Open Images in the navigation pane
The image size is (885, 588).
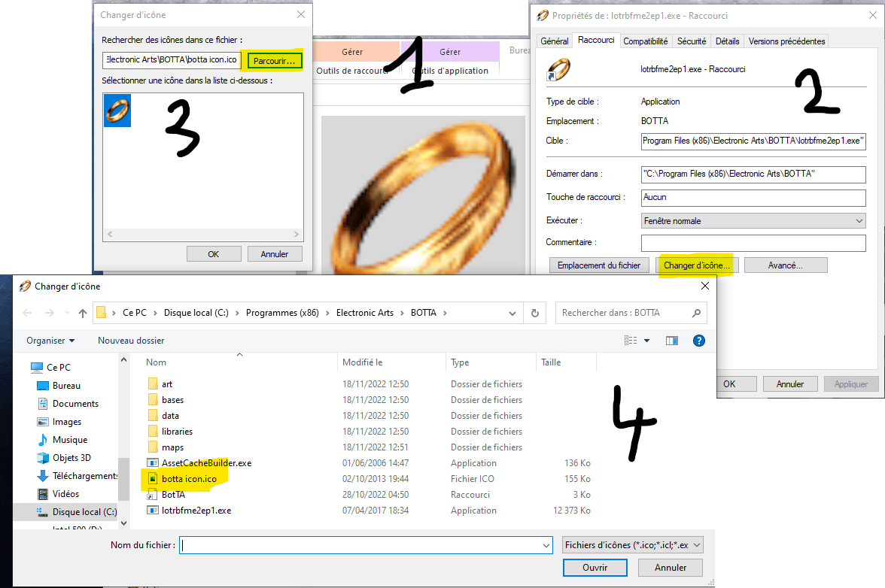click(59, 422)
